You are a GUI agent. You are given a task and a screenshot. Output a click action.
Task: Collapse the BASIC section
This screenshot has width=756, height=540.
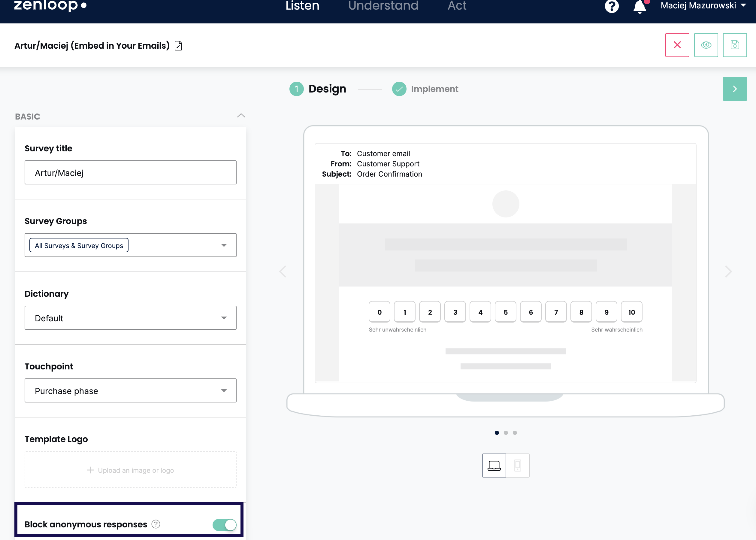pos(241,116)
